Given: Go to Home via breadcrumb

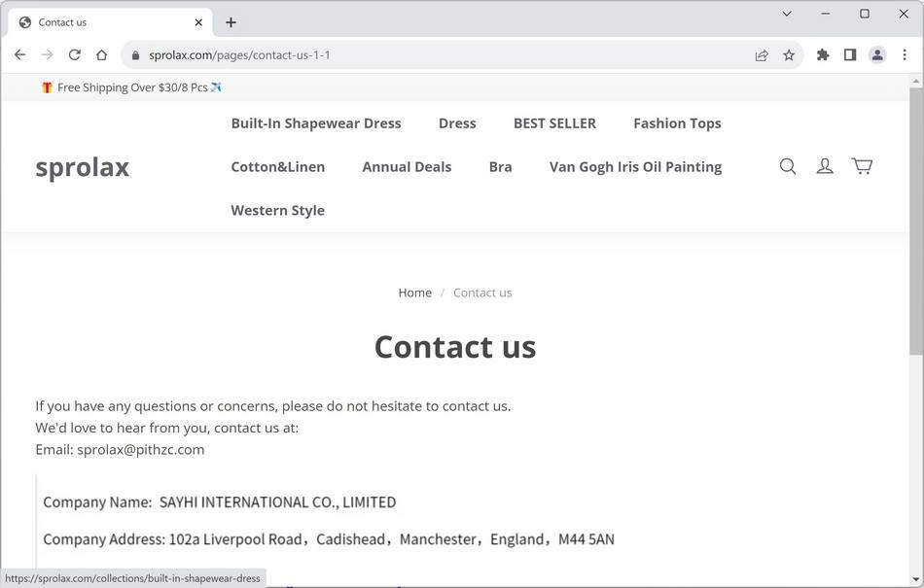Looking at the screenshot, I should pyautogui.click(x=415, y=293).
